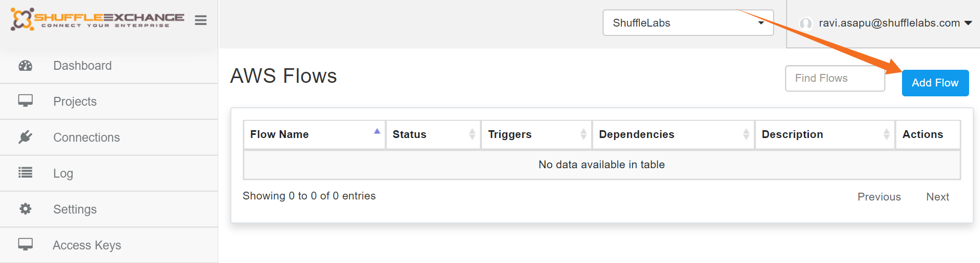Go to the Next table page
Screen dimensions: 980x263
937,197
